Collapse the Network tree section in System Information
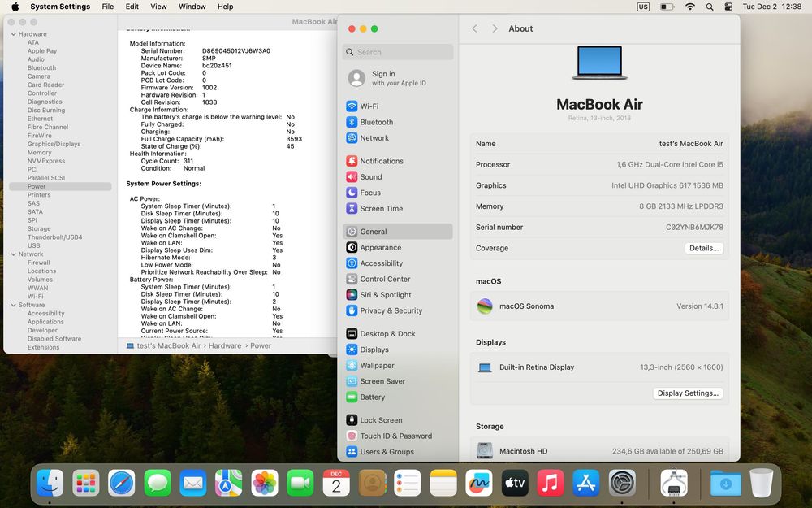This screenshot has width=812, height=508. (x=14, y=254)
